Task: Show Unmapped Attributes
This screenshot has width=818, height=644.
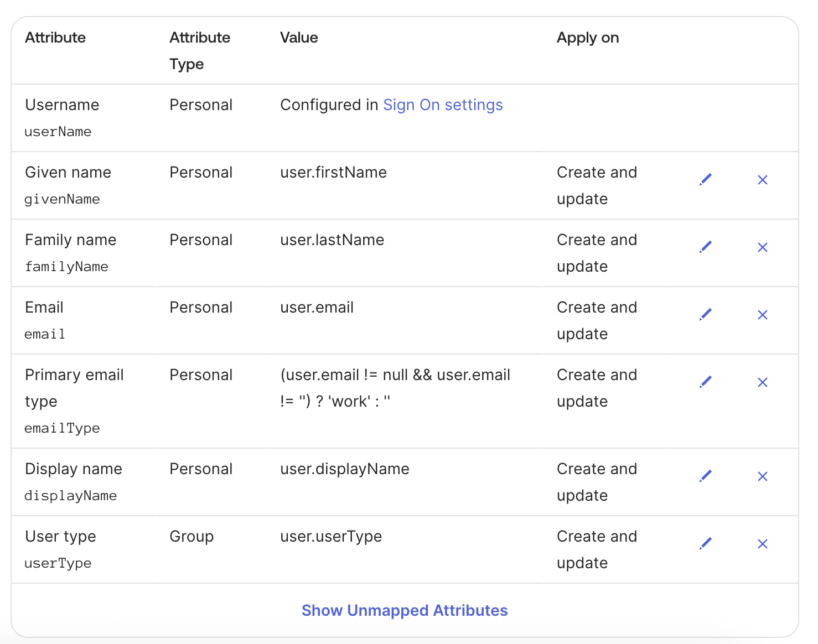Action: click(404, 610)
